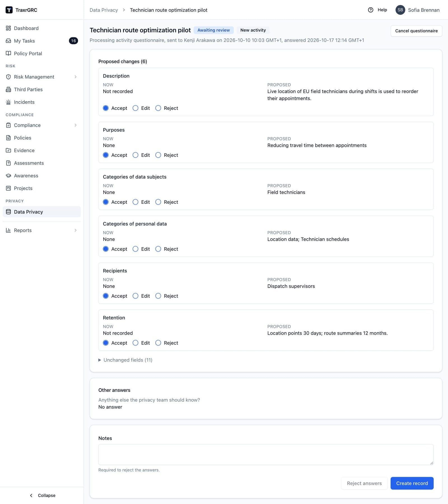Select Edit for the Purposes change
Viewport: 448px width, 504px height.
coord(136,155)
